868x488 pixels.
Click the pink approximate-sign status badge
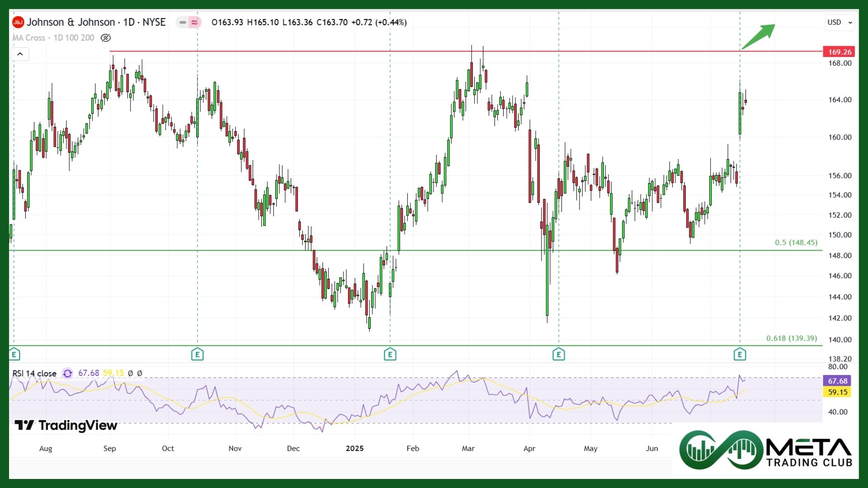(x=194, y=22)
